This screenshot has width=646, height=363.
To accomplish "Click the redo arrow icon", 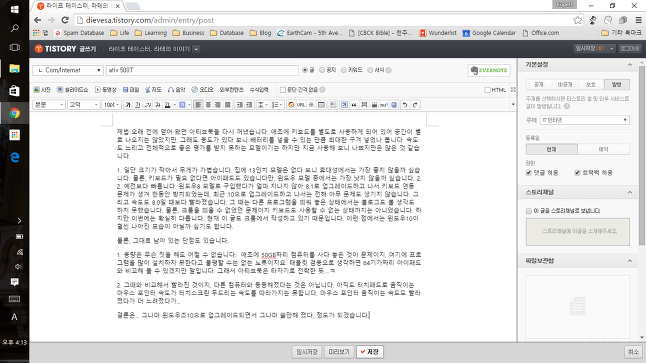I will click(415, 105).
